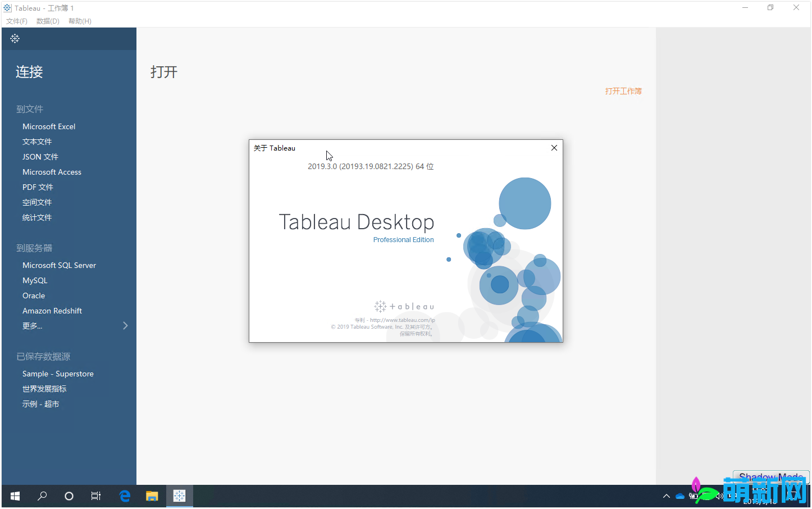The image size is (812, 509).
Task: Click the chevron arrow beside 更多...
Action: point(125,326)
